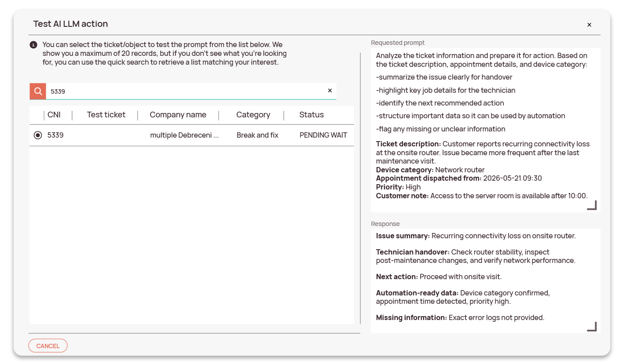The image size is (623, 364).
Task: Click the Company name column header
Action: click(x=178, y=115)
